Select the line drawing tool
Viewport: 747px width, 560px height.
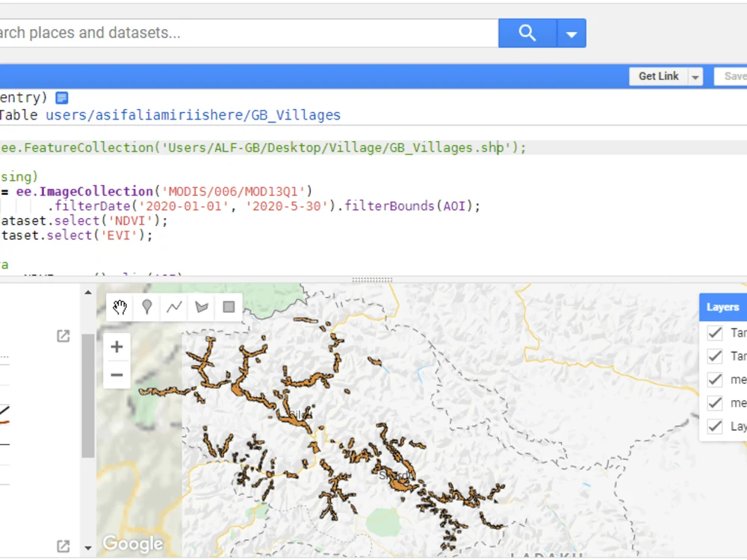pos(173,307)
